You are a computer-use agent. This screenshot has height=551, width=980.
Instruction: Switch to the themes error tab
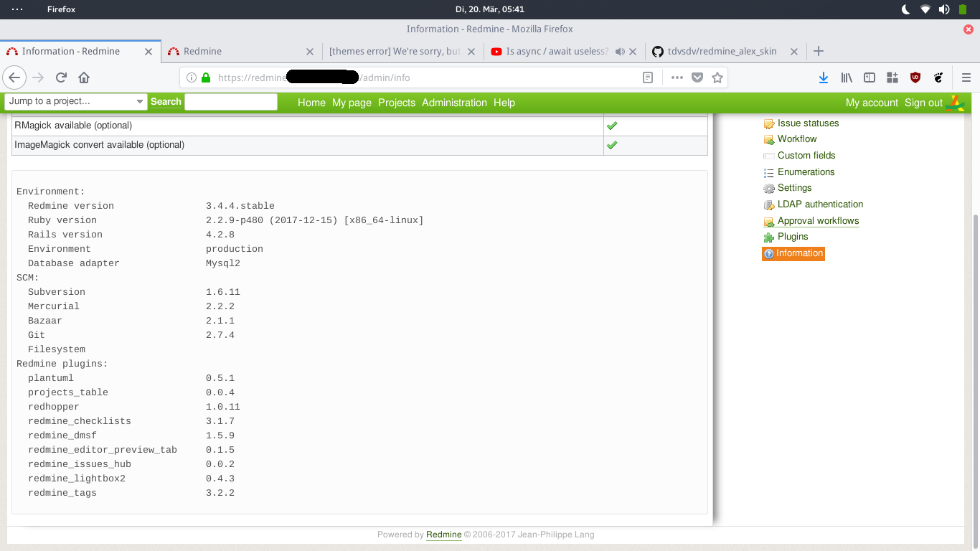point(402,52)
